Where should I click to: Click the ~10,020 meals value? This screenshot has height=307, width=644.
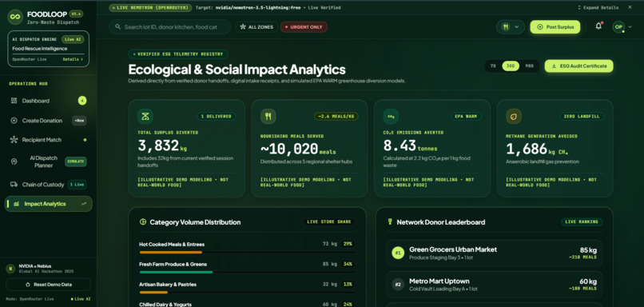(298, 149)
